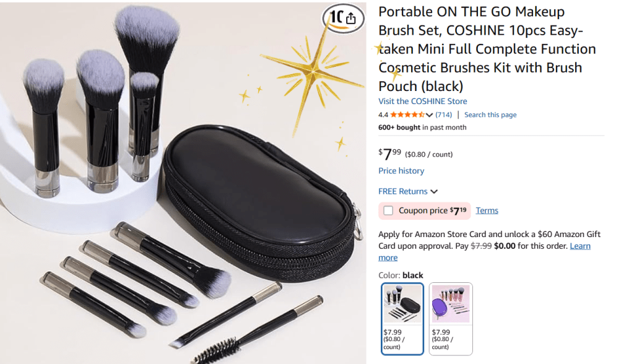Click the Search this page link
634x364 pixels.
(490, 115)
